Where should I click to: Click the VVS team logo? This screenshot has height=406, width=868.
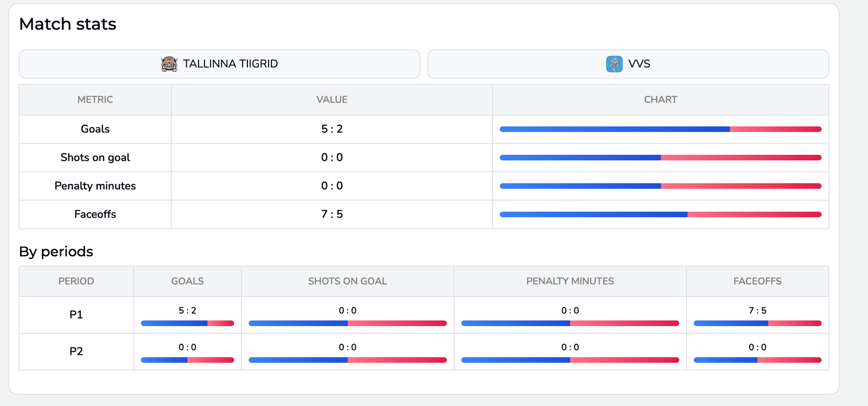(614, 64)
